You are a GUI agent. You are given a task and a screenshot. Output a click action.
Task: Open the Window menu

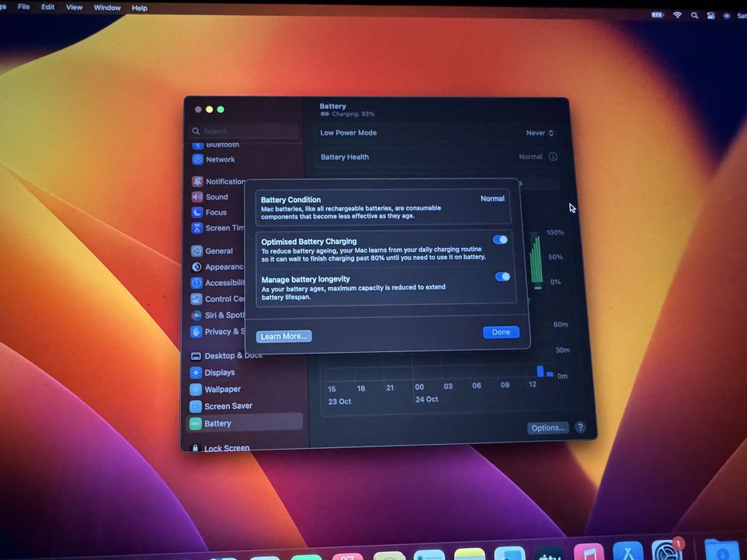click(x=107, y=8)
